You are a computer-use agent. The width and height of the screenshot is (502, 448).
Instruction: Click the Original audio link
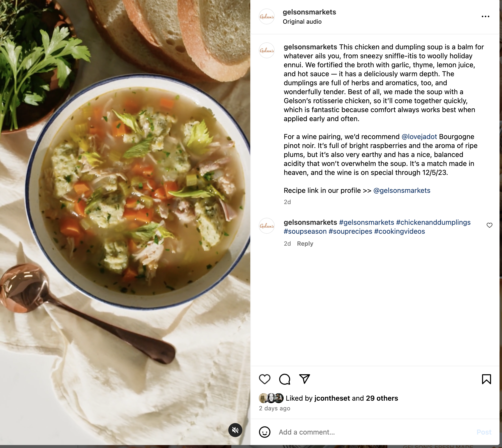pyautogui.click(x=302, y=22)
